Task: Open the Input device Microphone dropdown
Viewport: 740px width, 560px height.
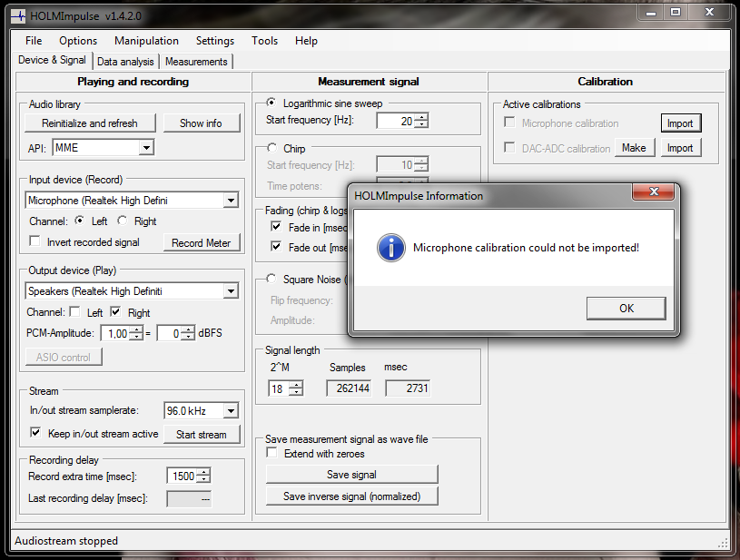Action: (x=231, y=201)
